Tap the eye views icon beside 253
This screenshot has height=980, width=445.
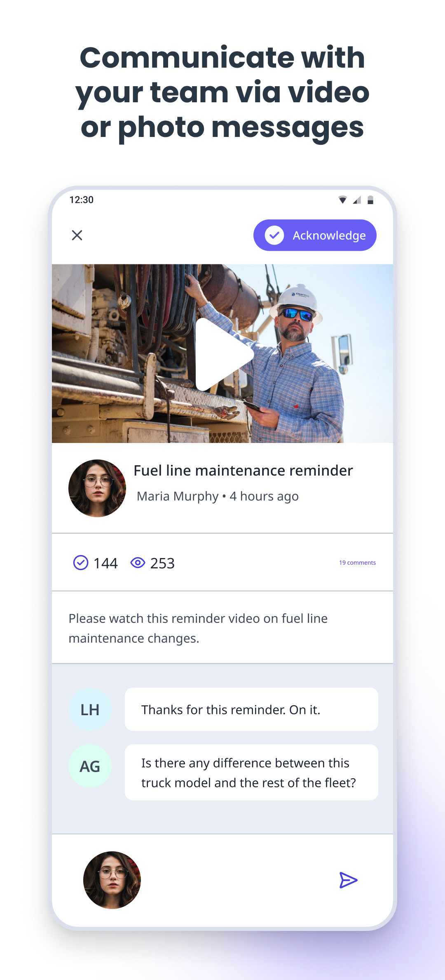(138, 563)
